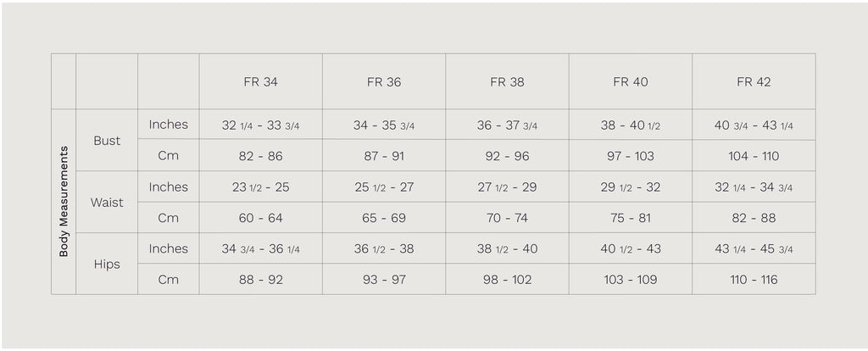Click the Bust row label

click(107, 141)
